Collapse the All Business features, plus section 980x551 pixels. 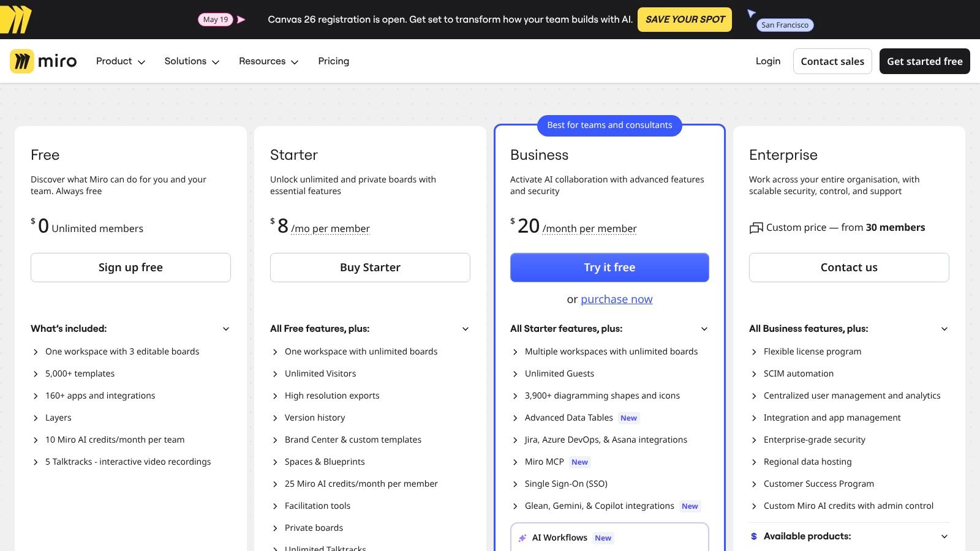point(849,329)
